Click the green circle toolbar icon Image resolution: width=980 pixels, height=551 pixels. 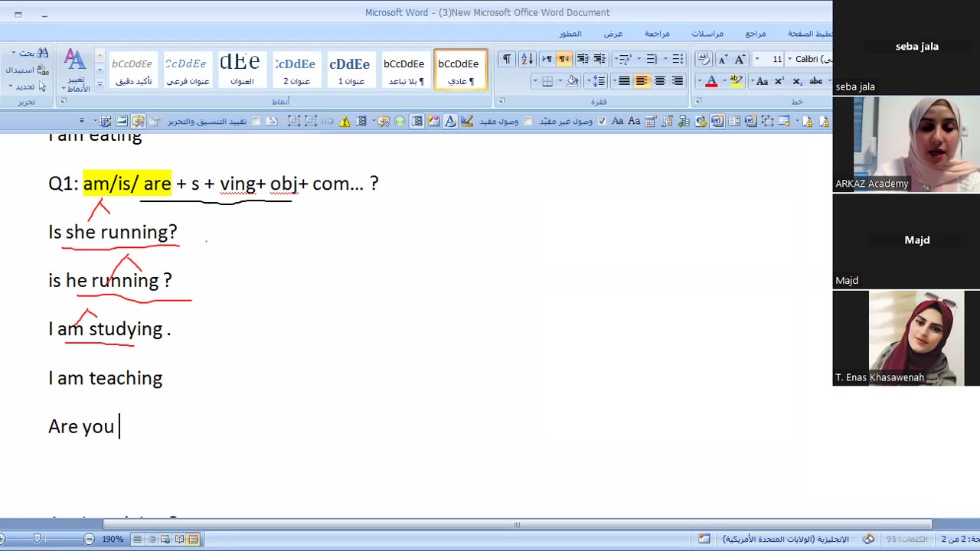[399, 121]
